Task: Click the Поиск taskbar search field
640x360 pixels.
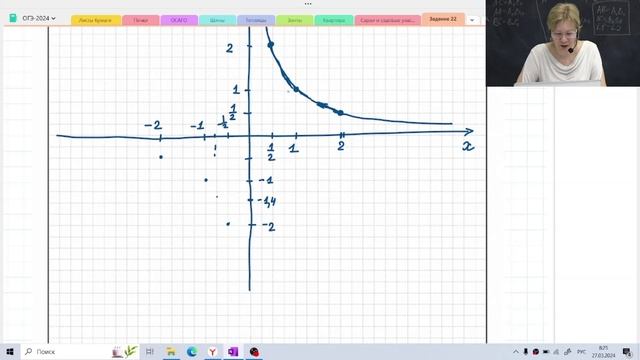Action: (x=80, y=351)
